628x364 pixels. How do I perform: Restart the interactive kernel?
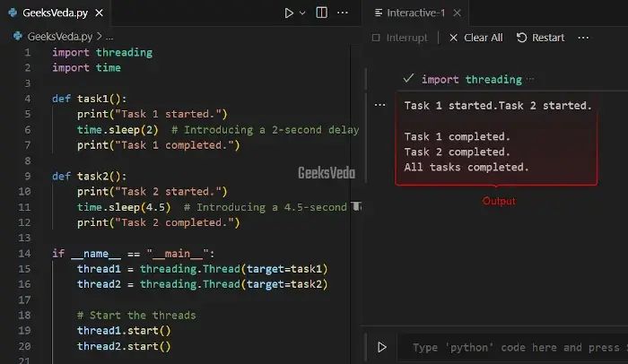(x=540, y=38)
